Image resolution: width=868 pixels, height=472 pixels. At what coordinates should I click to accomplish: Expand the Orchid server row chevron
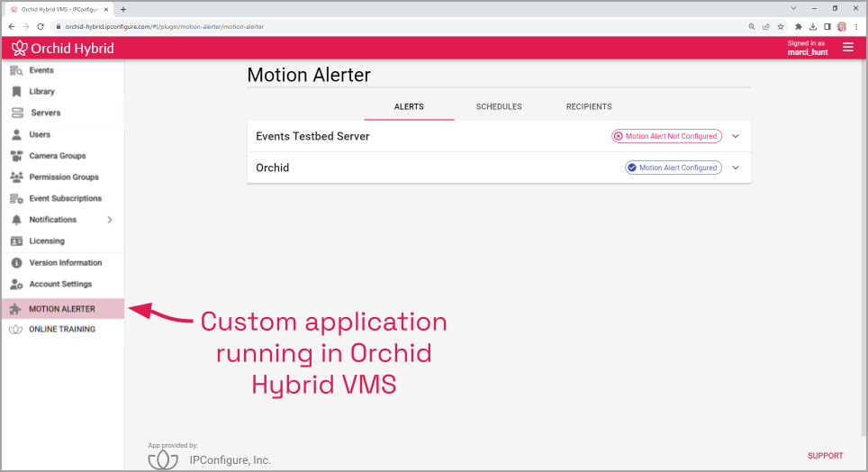736,168
